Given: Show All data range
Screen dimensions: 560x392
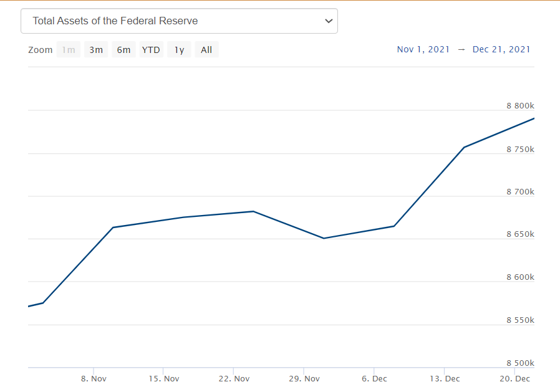Looking at the screenshot, I should coord(206,50).
